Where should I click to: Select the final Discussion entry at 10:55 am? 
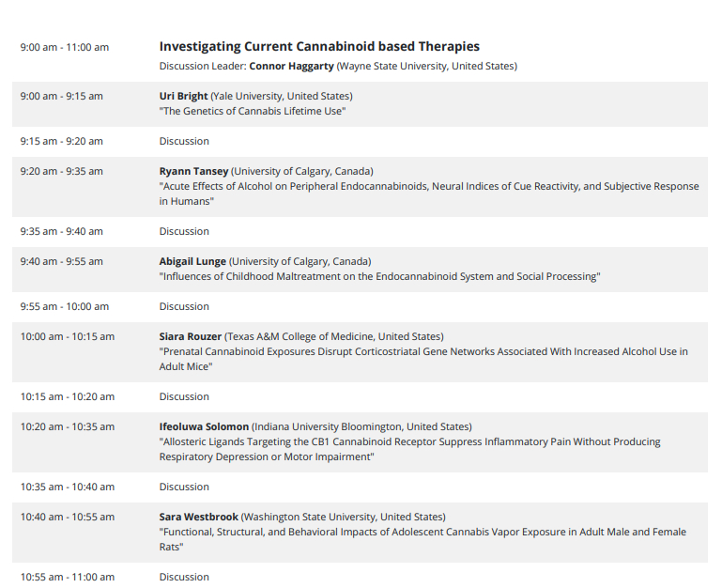pos(184,577)
